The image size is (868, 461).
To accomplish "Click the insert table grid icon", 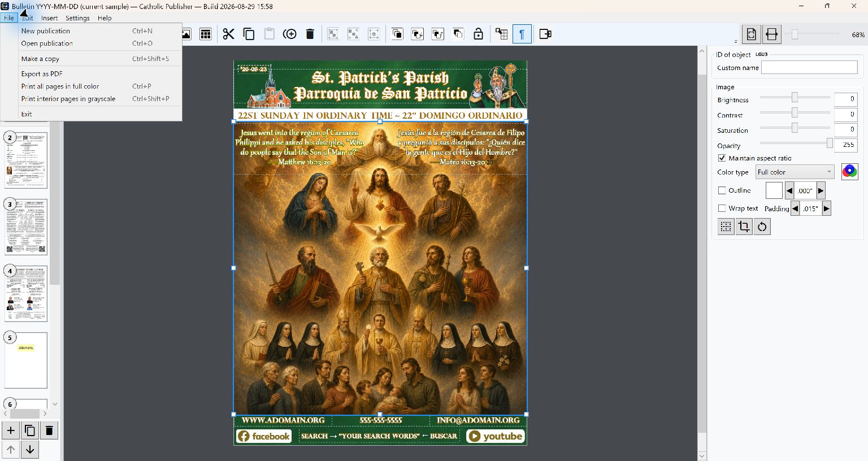I will pyautogui.click(x=206, y=34).
